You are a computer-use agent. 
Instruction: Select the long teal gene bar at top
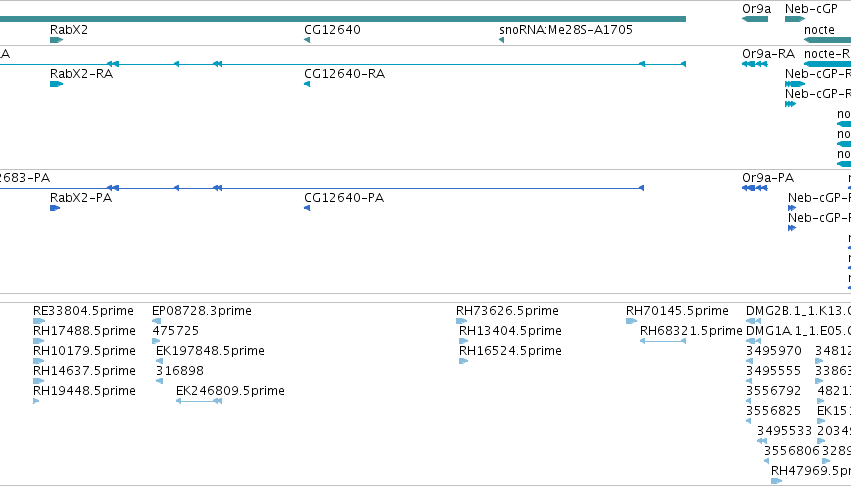tap(343, 19)
